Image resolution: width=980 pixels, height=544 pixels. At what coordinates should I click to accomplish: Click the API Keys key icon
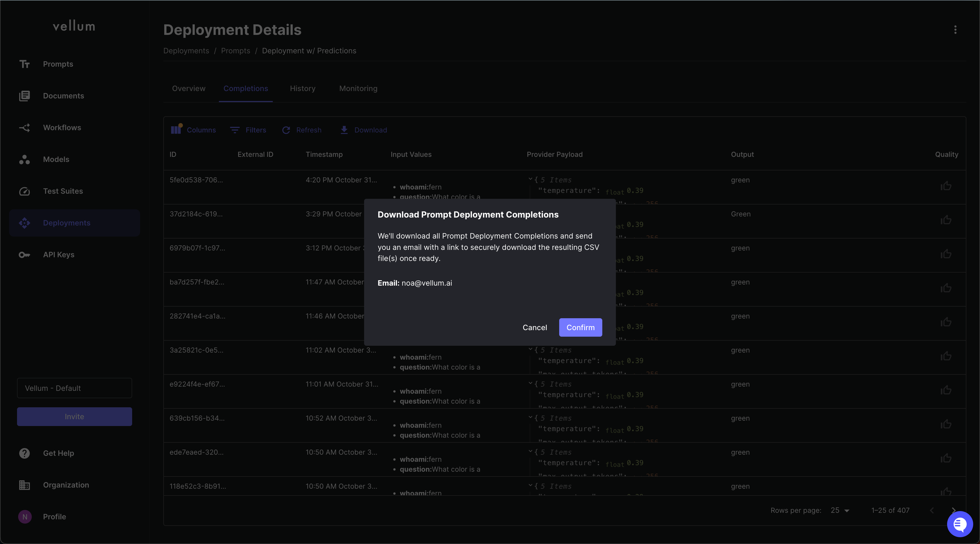[x=25, y=255]
